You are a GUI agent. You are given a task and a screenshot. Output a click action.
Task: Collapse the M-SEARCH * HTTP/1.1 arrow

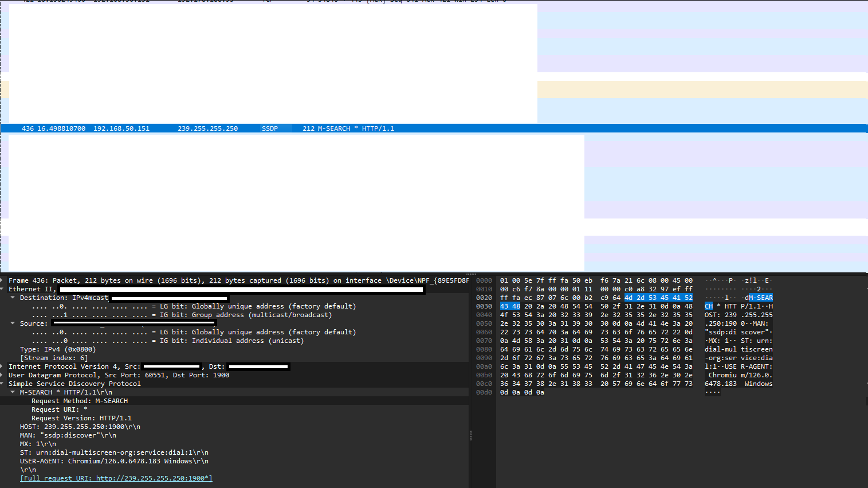(x=13, y=392)
